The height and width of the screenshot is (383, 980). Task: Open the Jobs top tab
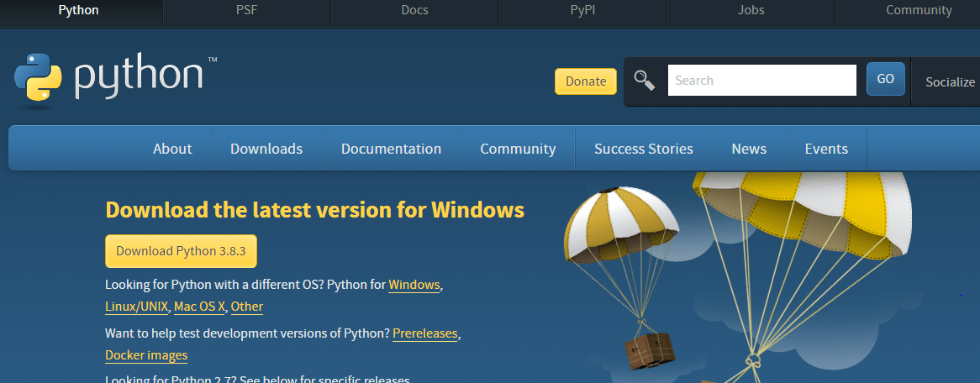click(x=751, y=10)
